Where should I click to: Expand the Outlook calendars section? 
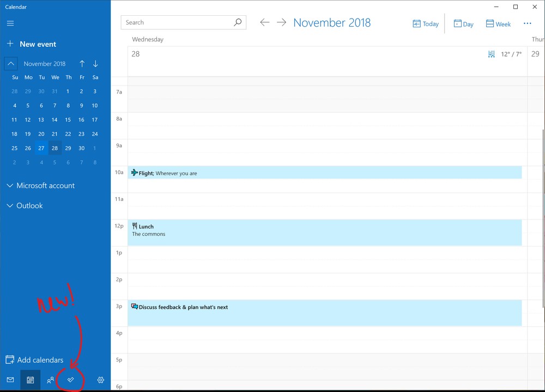pyautogui.click(x=25, y=206)
